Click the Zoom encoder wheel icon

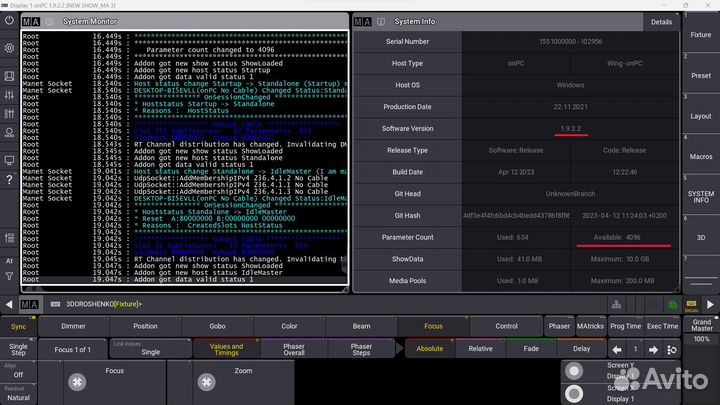pos(206,382)
